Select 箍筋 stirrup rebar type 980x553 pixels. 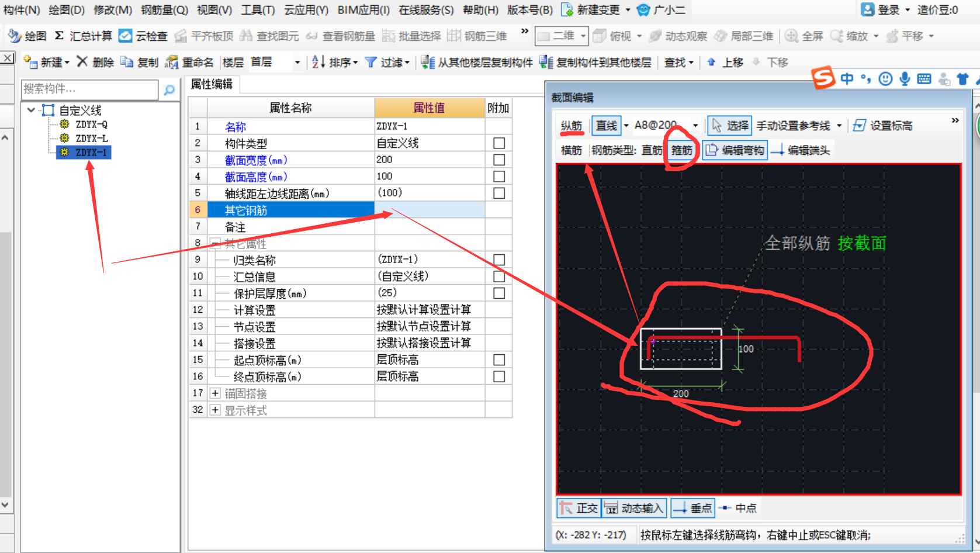(x=681, y=150)
